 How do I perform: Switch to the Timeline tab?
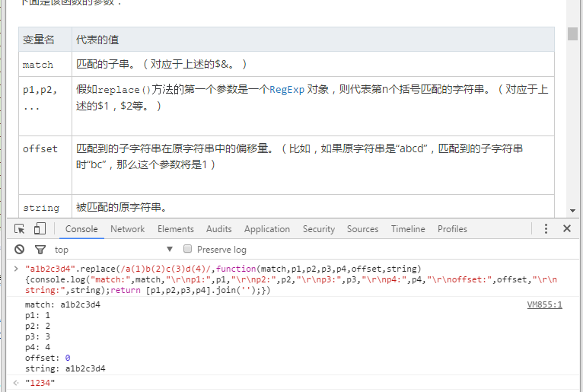[x=408, y=228]
